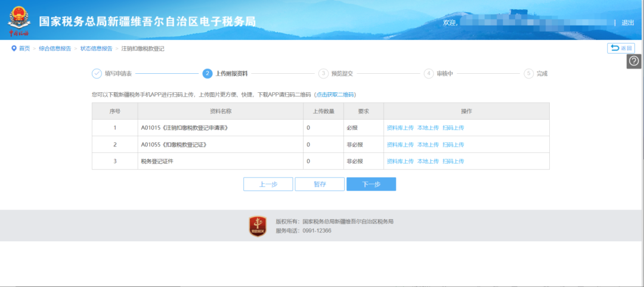
Task: Choose 资料库上传 for A01015 application form
Action: [400, 127]
